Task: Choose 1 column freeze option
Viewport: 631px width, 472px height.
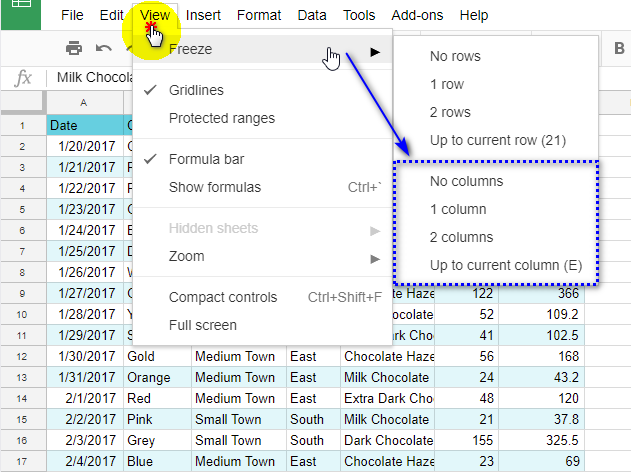Action: pyautogui.click(x=496, y=210)
